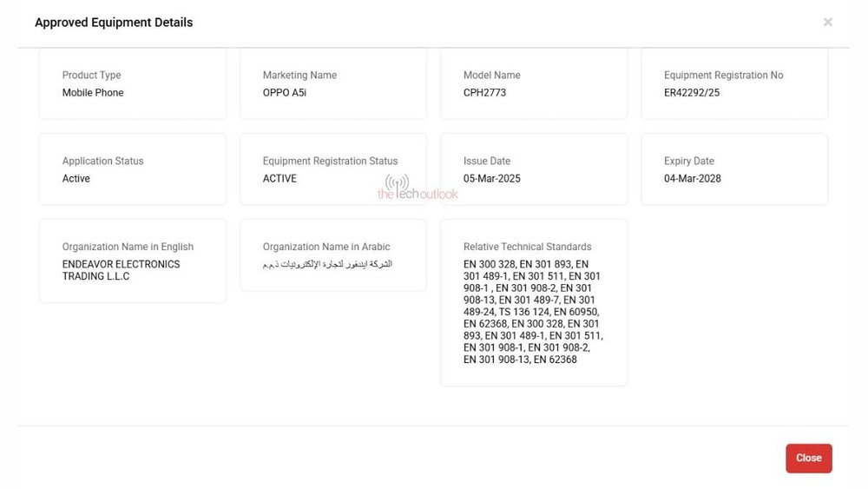The height and width of the screenshot is (489, 868).
Task: Select the Arabic organization name text
Action: [x=327, y=264]
